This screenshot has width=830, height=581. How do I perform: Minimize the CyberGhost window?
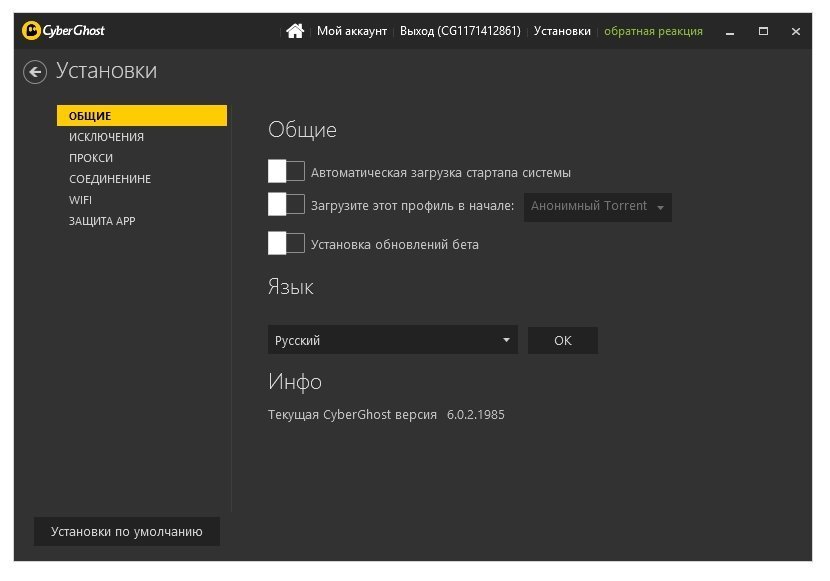point(730,32)
